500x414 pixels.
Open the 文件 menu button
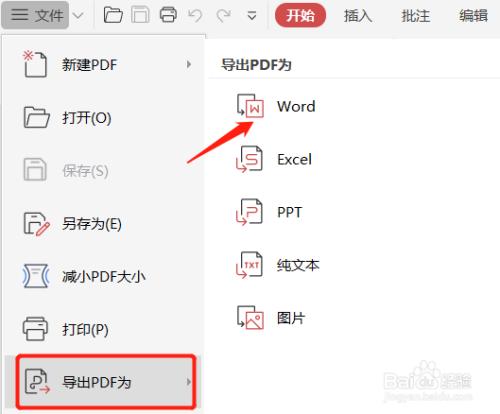pos(35,15)
